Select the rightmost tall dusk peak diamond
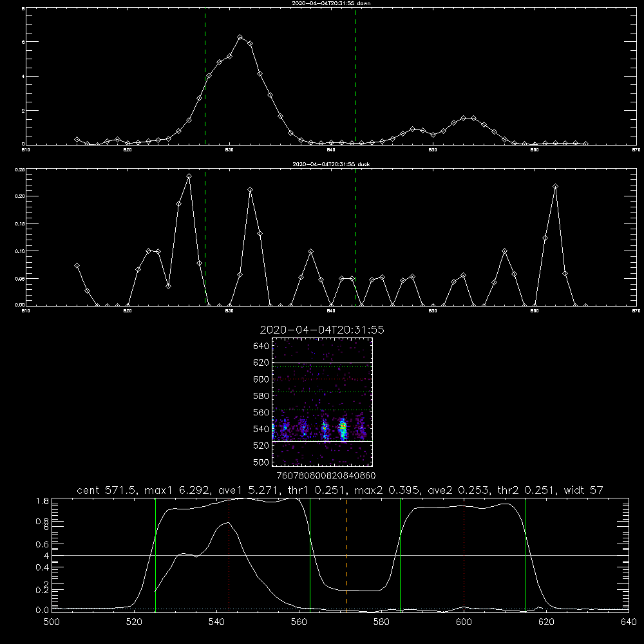Image resolution: width=644 pixels, height=644 pixels. pyautogui.click(x=555, y=187)
